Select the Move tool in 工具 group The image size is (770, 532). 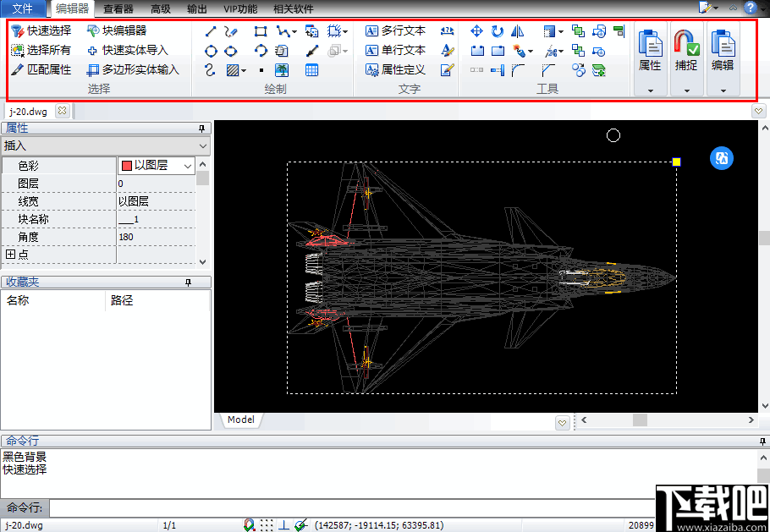(x=476, y=30)
